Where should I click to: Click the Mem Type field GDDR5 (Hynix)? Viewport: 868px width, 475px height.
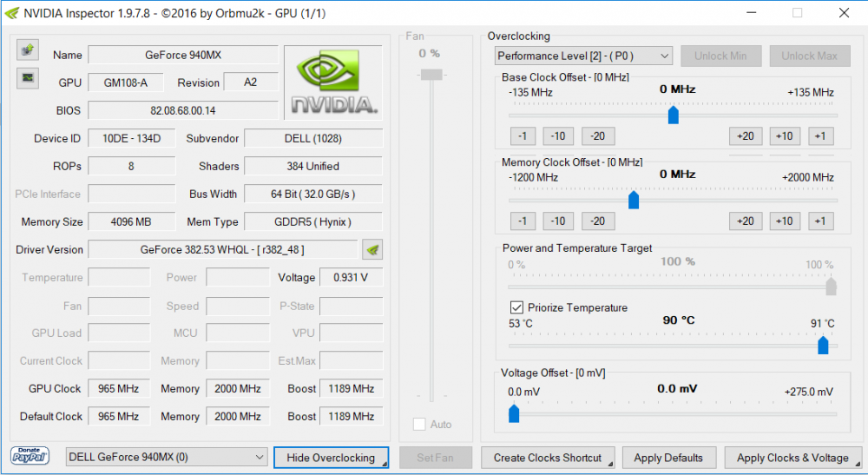[313, 222]
